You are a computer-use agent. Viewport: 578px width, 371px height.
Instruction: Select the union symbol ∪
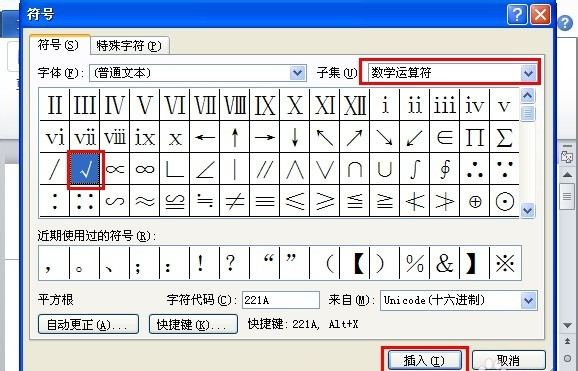click(384, 169)
